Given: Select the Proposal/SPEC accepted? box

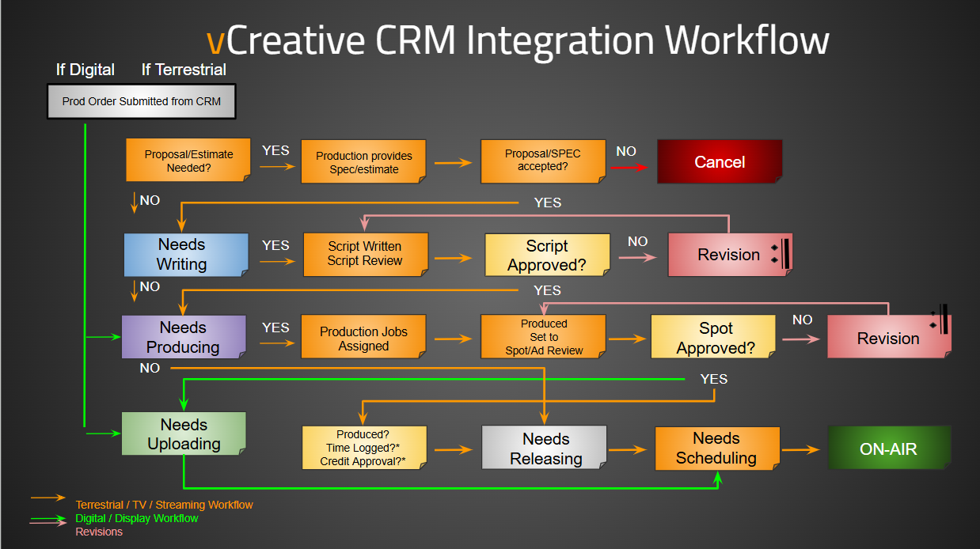Looking at the screenshot, I should pyautogui.click(x=542, y=161).
